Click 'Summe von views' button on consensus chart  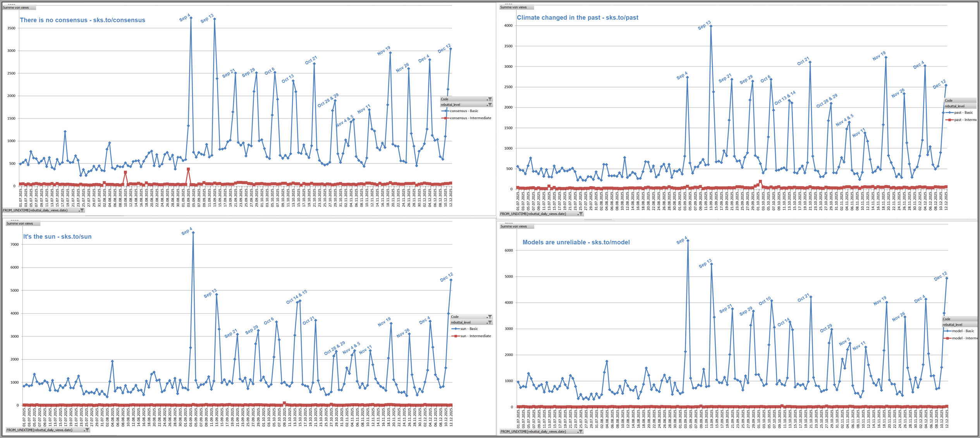(x=19, y=7)
